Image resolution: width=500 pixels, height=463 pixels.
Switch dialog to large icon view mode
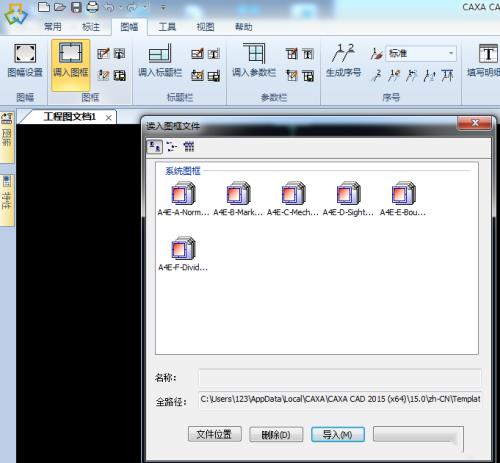[155, 147]
